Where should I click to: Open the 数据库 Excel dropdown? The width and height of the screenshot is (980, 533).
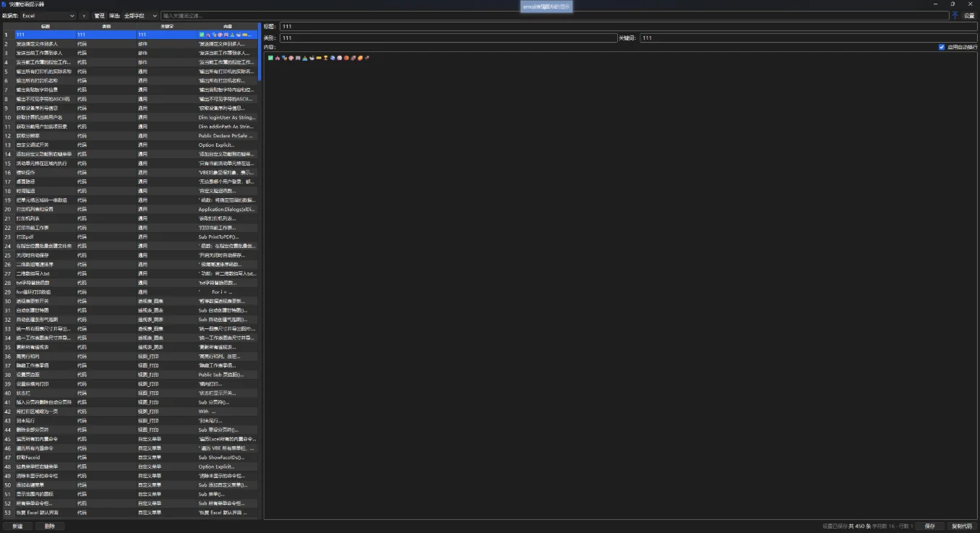[x=48, y=15]
